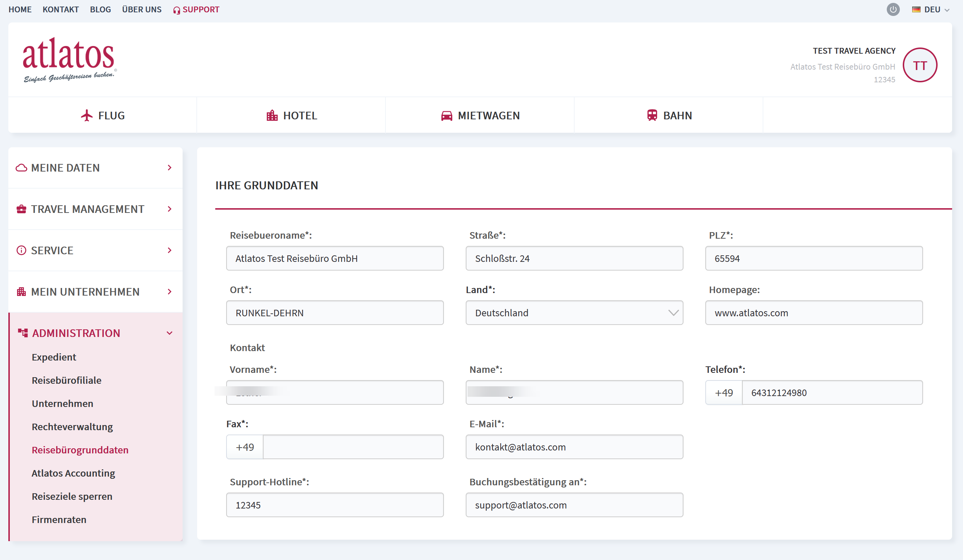963x560 pixels.
Task: Switch to the Bahn tab
Action: pos(669,115)
